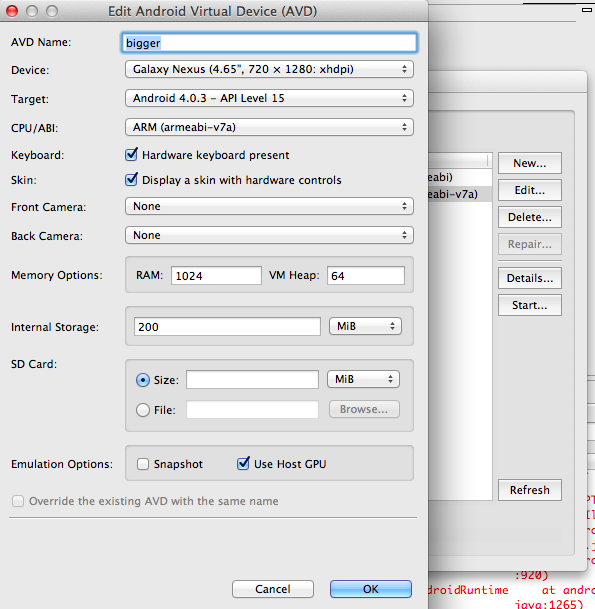
Task: Open the CPU/ABI dropdown ARM armeabi-v7a
Action: click(269, 127)
